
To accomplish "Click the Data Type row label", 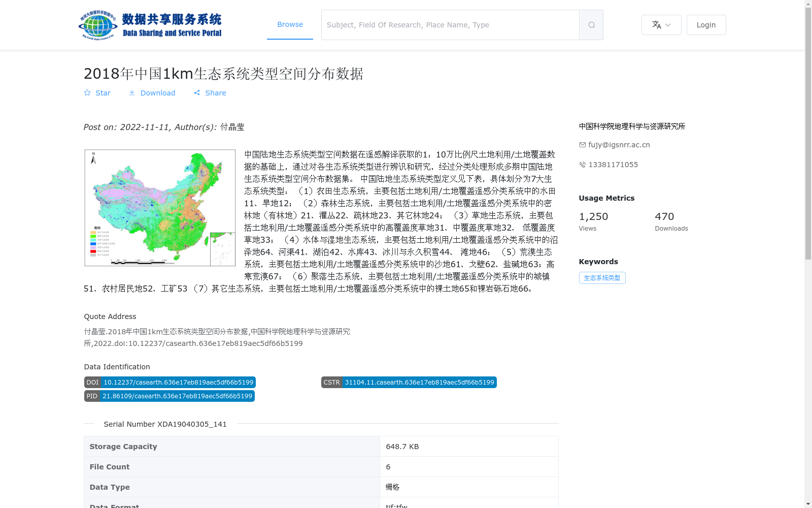I will pyautogui.click(x=110, y=487).
